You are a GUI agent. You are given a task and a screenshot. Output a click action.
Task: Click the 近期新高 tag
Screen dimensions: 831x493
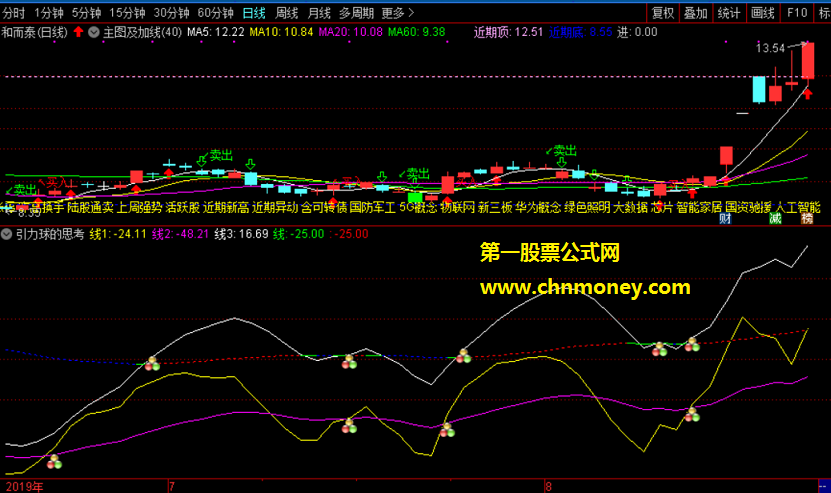point(226,207)
